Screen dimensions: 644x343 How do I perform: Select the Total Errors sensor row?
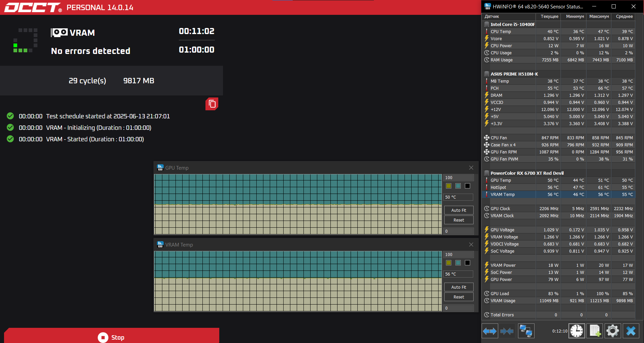point(559,315)
